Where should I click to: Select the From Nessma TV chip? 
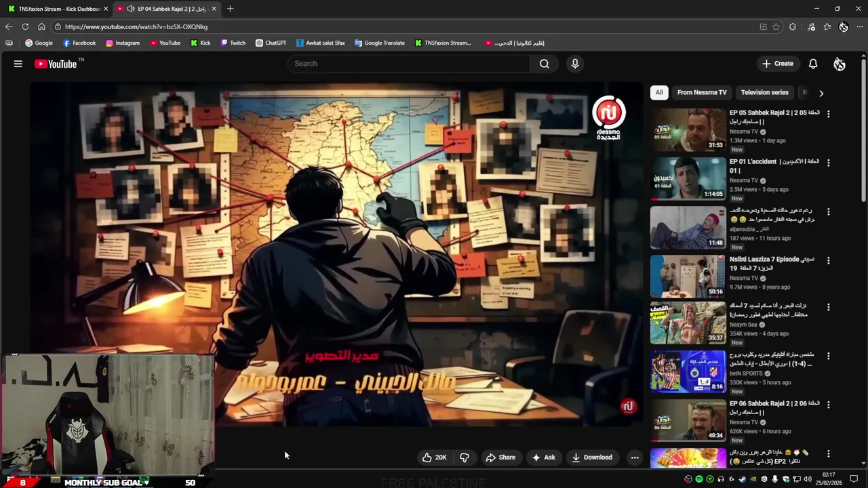pos(702,92)
